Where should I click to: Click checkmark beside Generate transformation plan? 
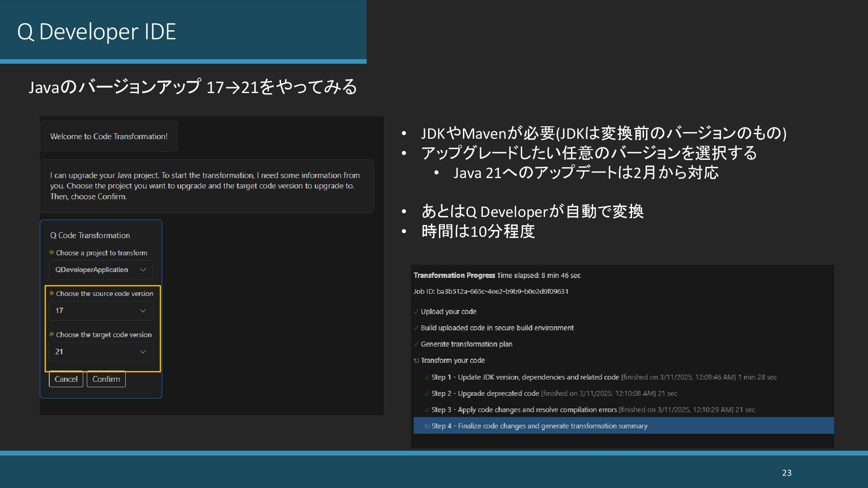[x=416, y=344]
